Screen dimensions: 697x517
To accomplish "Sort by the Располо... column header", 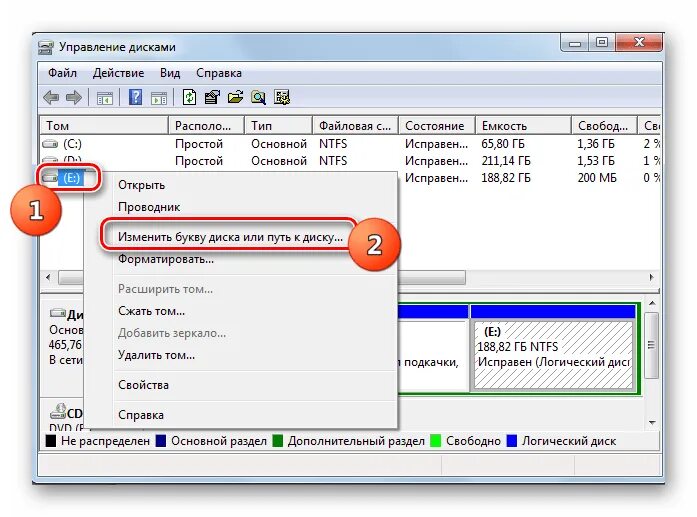I will click(206, 125).
